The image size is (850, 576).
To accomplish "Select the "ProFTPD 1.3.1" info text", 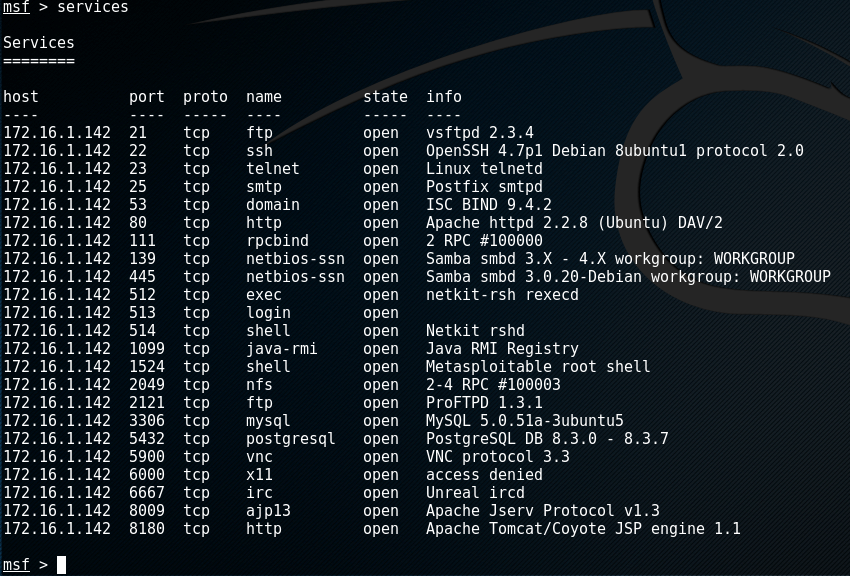I will 484,402.
